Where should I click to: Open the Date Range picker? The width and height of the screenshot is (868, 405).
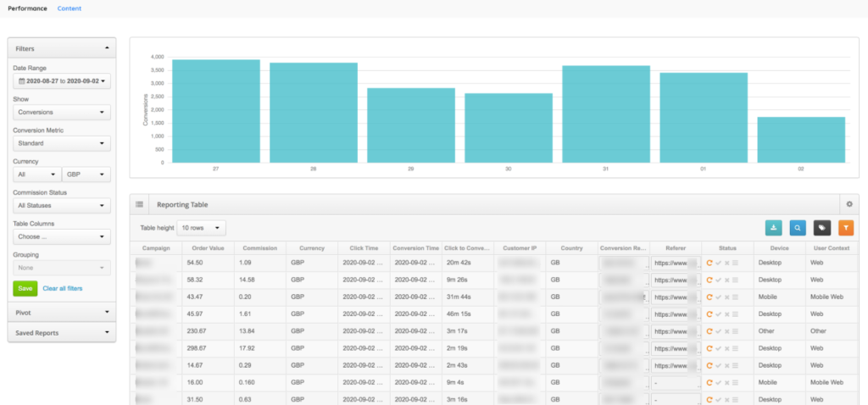pos(63,81)
